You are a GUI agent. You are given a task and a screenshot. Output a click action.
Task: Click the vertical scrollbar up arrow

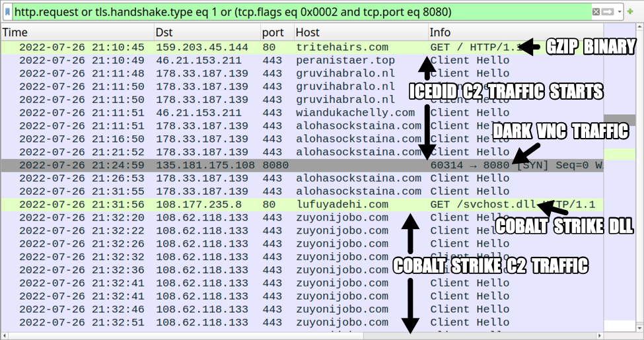tap(639, 28)
